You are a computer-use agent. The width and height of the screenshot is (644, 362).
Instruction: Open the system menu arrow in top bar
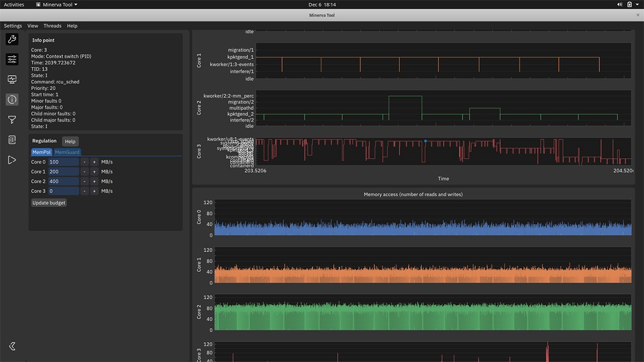click(638, 4)
